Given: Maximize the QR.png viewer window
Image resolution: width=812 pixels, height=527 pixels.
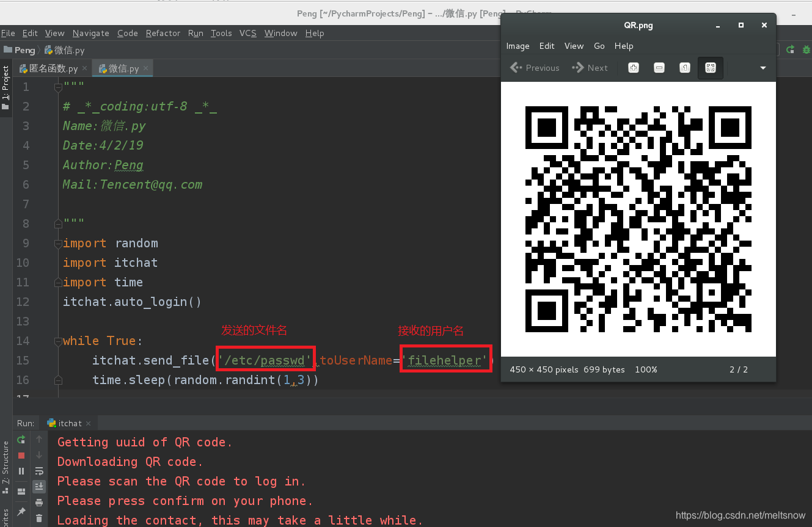Looking at the screenshot, I should 741,26.
